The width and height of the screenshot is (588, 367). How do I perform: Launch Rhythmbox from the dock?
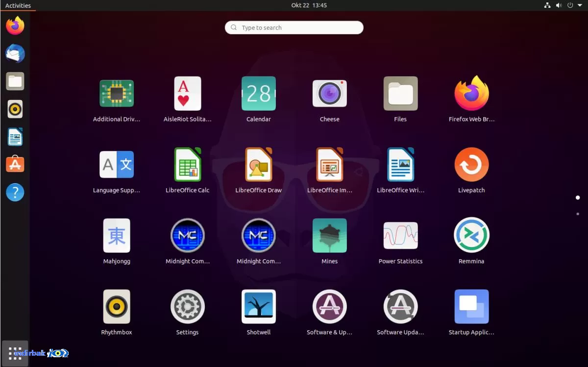click(15, 109)
